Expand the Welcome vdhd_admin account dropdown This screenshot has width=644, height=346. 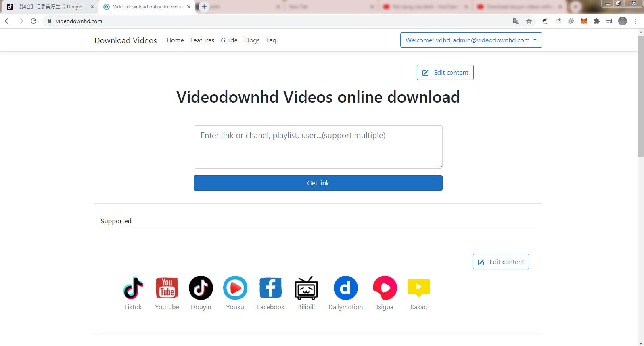click(471, 40)
